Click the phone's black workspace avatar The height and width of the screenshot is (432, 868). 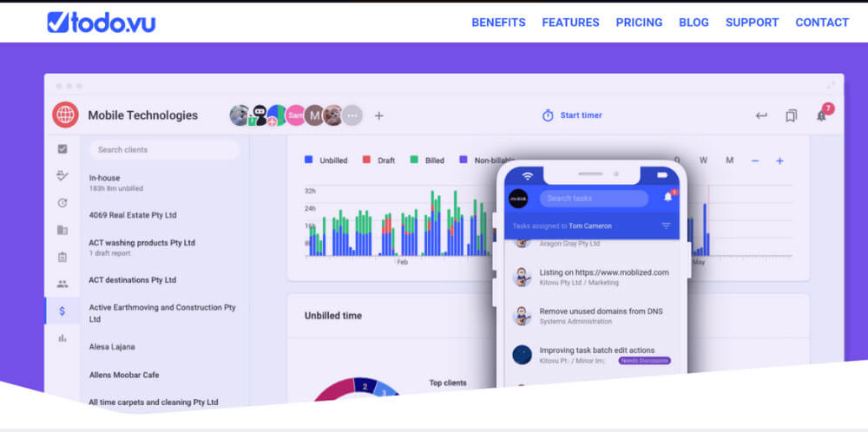[x=518, y=199]
